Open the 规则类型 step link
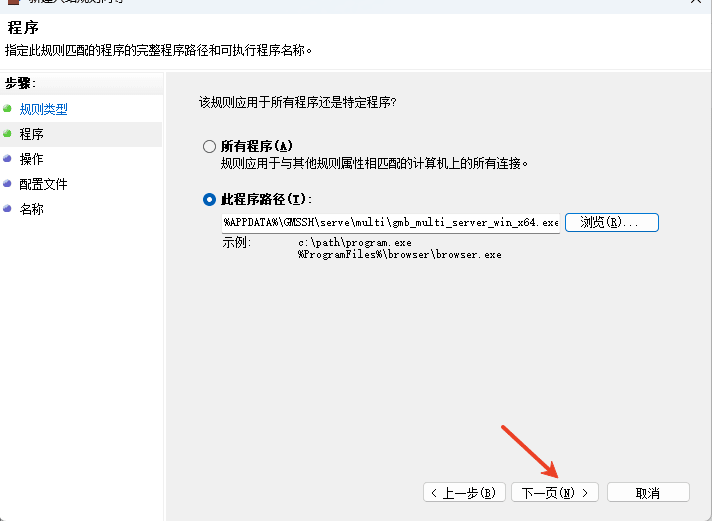 pyautogui.click(x=44, y=109)
